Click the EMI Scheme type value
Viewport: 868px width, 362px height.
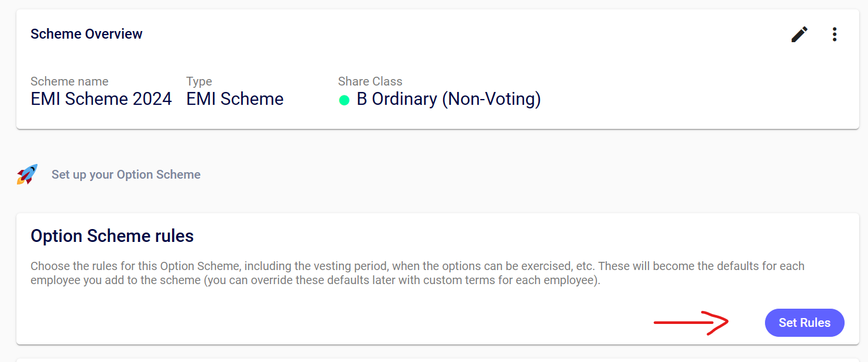click(235, 99)
